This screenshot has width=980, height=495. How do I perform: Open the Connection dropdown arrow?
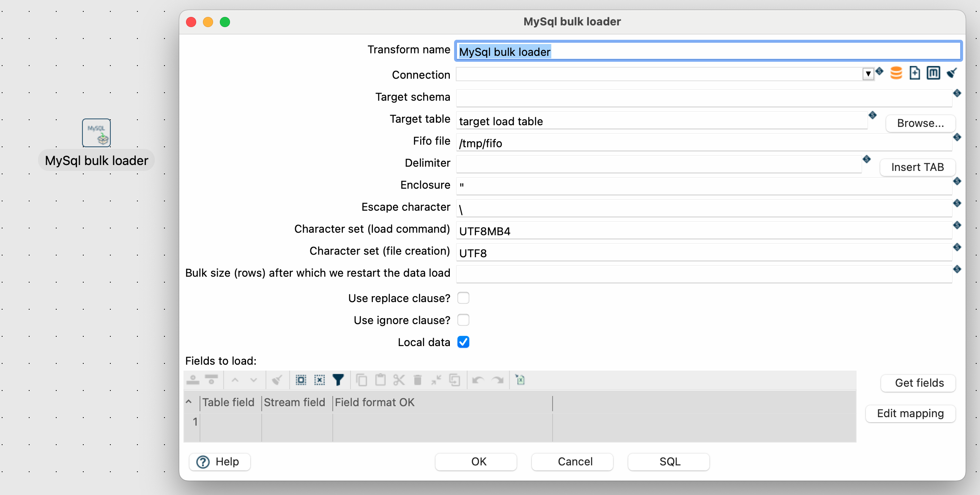point(868,74)
